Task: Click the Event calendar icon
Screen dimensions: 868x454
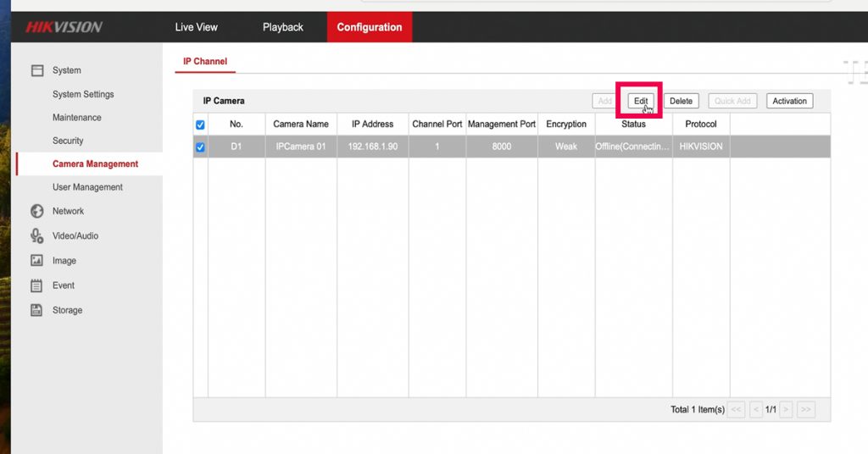Action: (37, 285)
